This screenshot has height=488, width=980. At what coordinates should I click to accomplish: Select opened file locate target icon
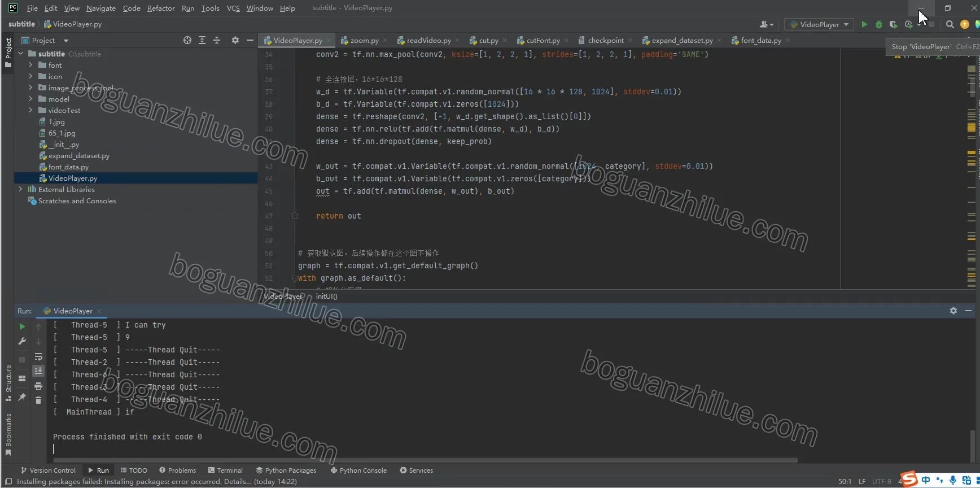(x=187, y=40)
